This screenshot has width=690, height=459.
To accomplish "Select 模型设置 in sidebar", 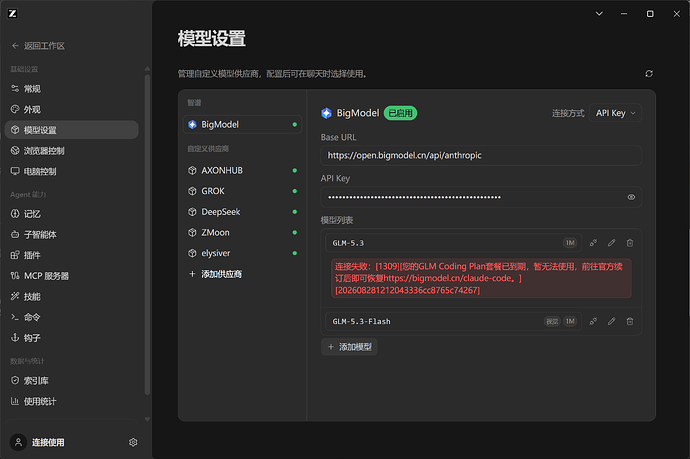I will coord(71,130).
